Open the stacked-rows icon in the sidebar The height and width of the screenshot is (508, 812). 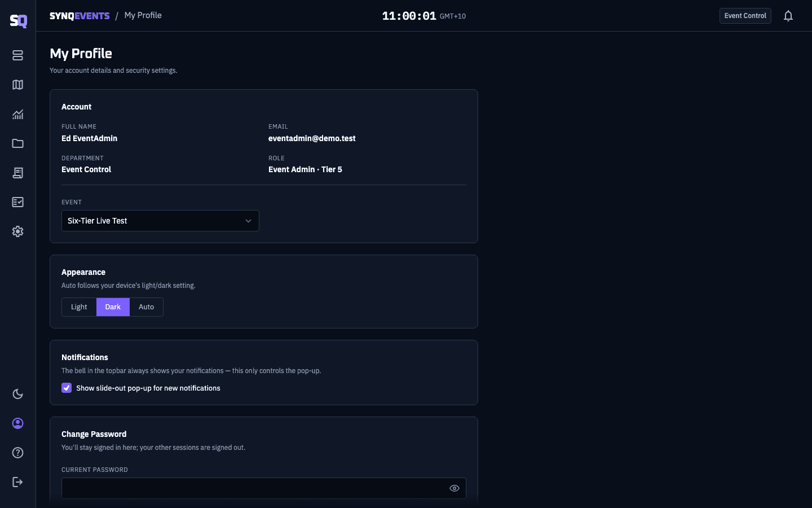(x=18, y=55)
